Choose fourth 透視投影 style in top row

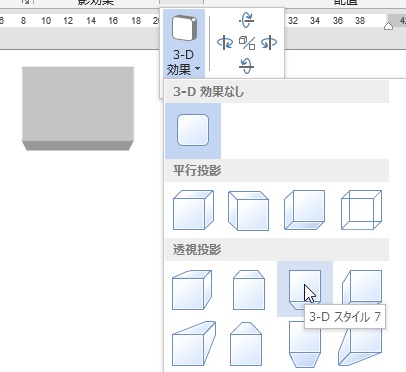(x=362, y=287)
